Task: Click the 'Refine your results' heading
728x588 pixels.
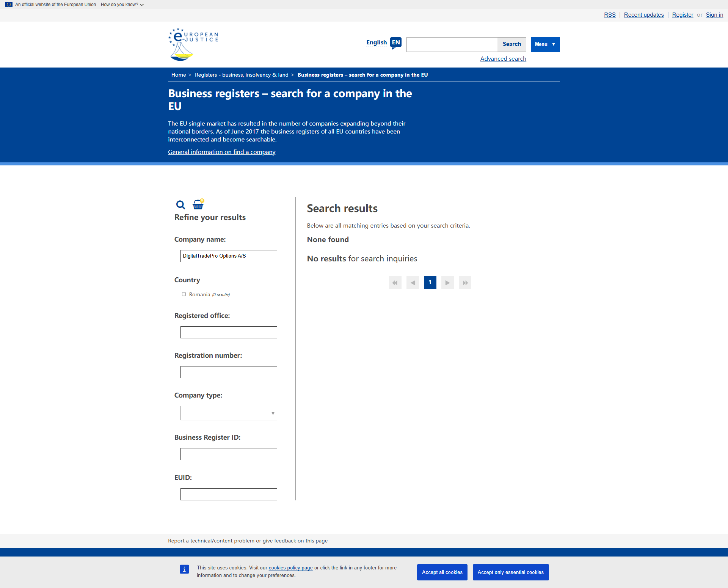Action: [210, 217]
